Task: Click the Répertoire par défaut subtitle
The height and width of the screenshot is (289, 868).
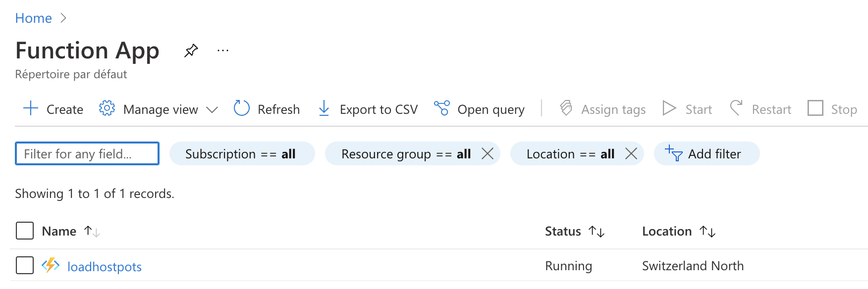Action: click(71, 74)
